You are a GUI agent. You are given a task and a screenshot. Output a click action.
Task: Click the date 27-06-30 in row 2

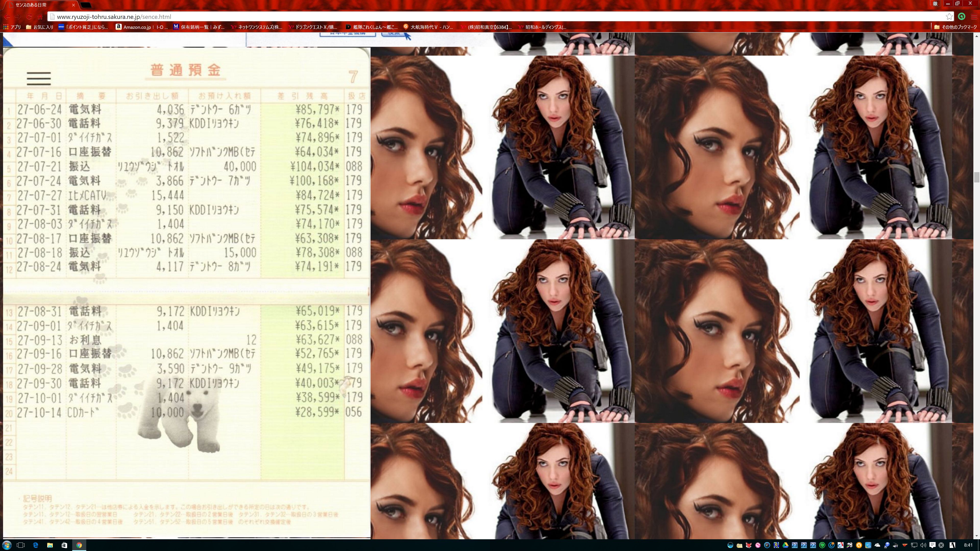[39, 123]
